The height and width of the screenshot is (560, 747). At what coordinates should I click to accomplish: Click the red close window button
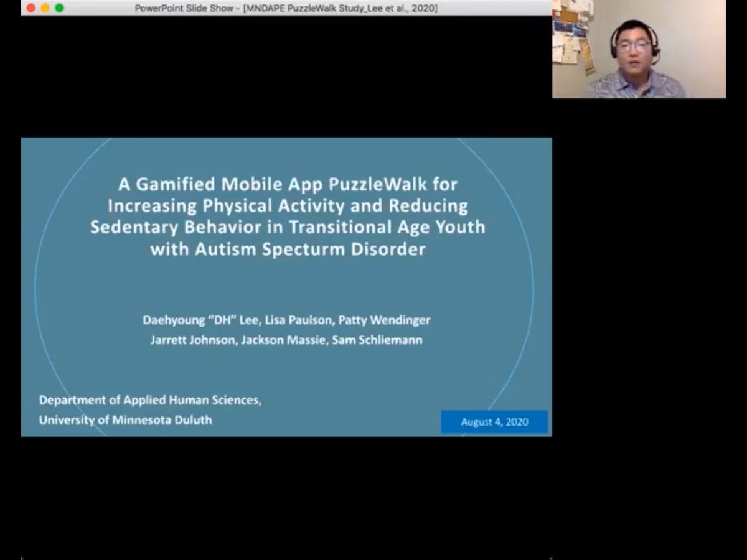pos(31,8)
